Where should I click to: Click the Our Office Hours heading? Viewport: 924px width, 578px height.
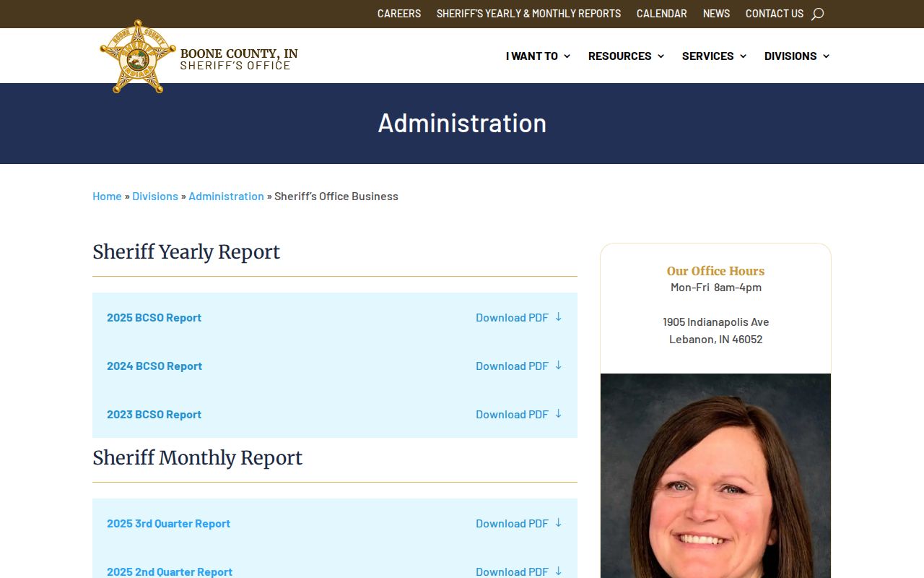pos(715,271)
